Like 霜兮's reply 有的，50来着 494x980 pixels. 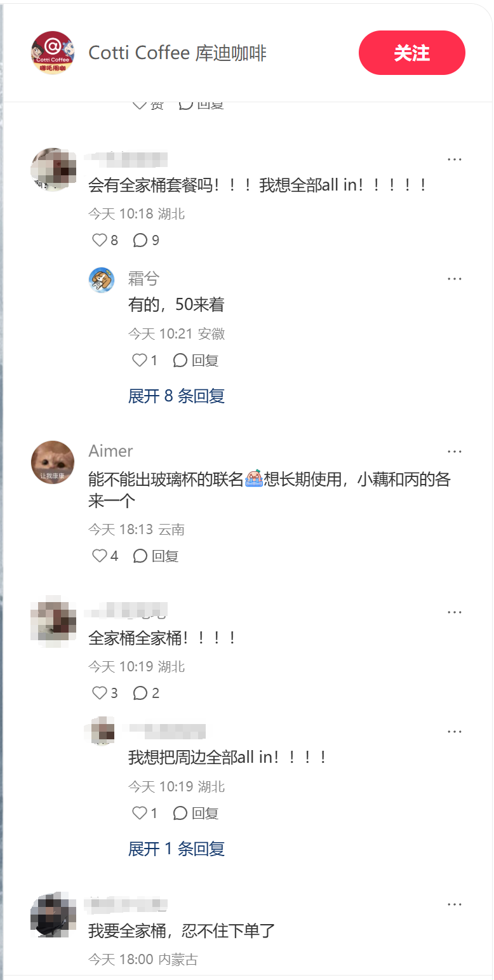(x=145, y=360)
